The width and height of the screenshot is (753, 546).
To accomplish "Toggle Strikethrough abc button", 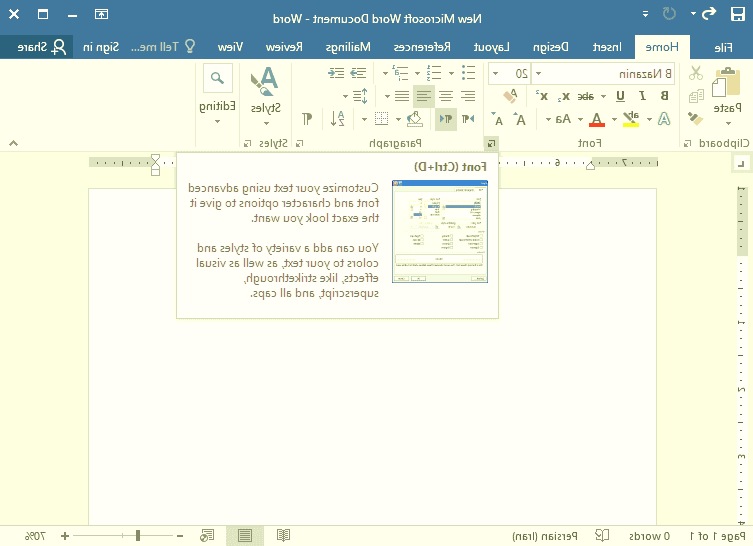I will point(585,96).
